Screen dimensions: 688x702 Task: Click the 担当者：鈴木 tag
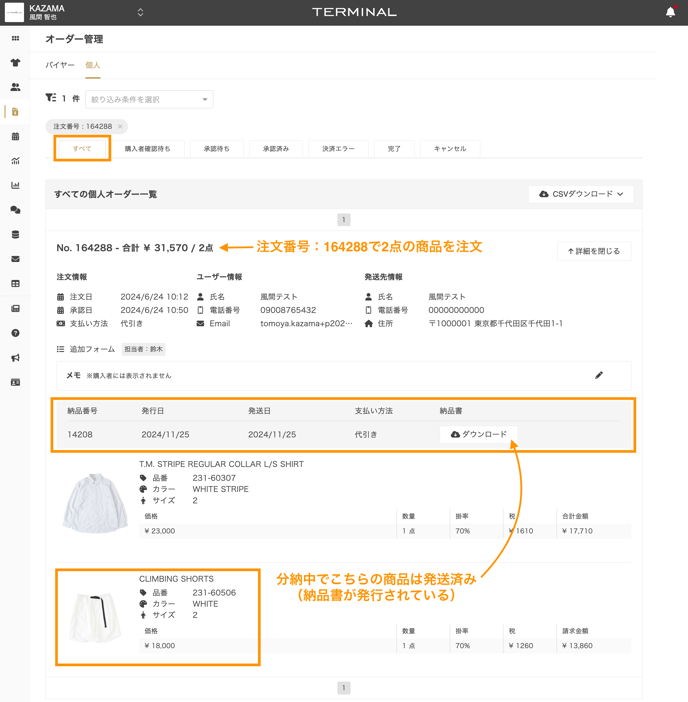[x=143, y=349]
